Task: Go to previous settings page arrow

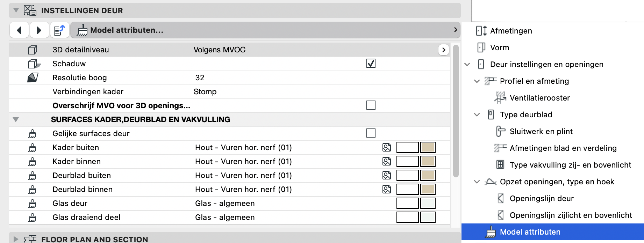Action: coord(19,30)
